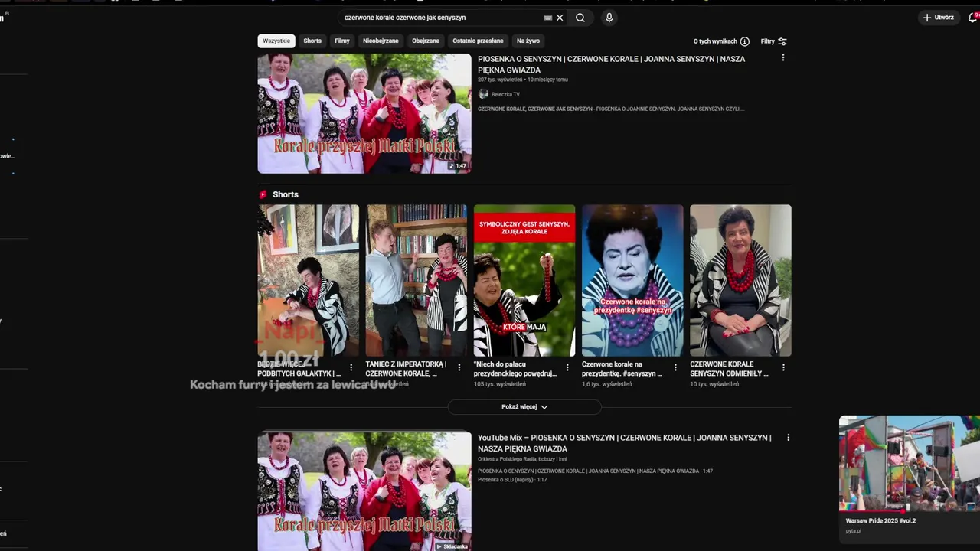Viewport: 980px width, 551px height.
Task: Click the pyta.pl channel name in miniplayer
Action: [x=853, y=531]
